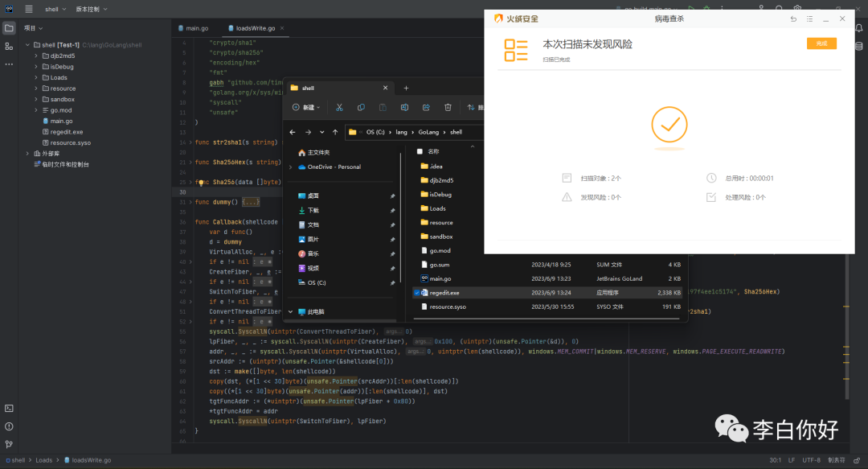Screen dimensions: 868x469
Task: Open More tool windows ellipsis in GoLand sidebar
Action: (x=9, y=64)
